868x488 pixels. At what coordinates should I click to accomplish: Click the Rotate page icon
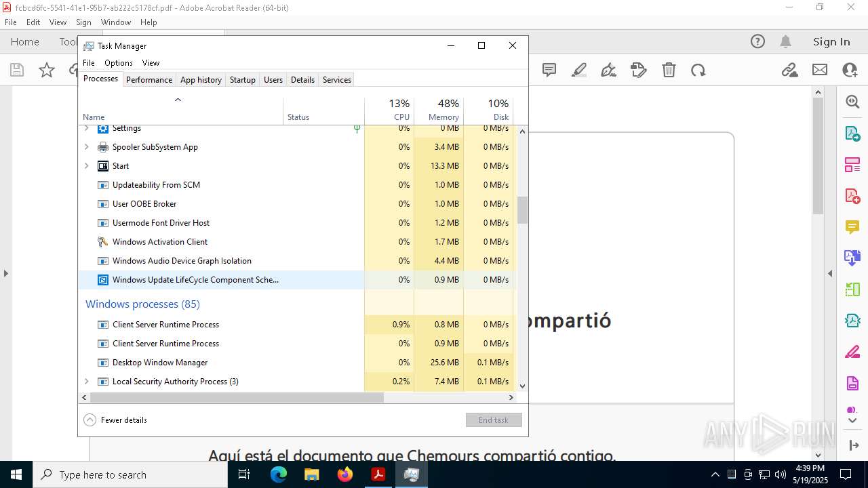[x=698, y=70]
